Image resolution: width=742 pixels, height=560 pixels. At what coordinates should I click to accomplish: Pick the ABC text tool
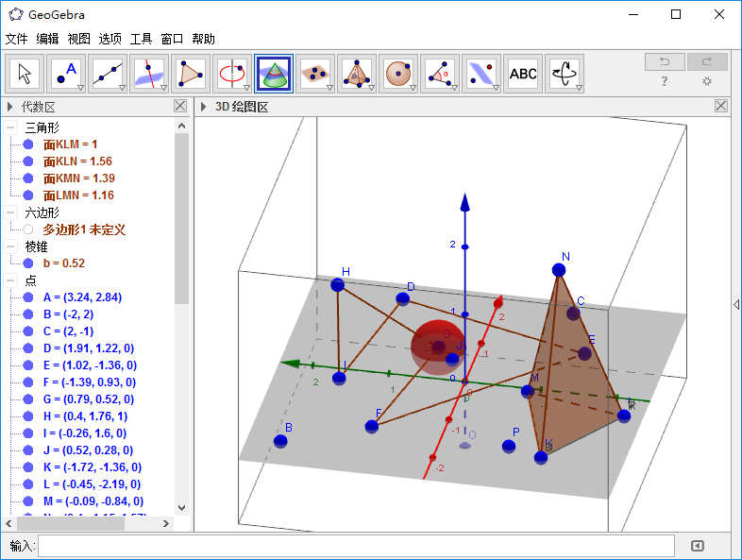click(x=522, y=73)
